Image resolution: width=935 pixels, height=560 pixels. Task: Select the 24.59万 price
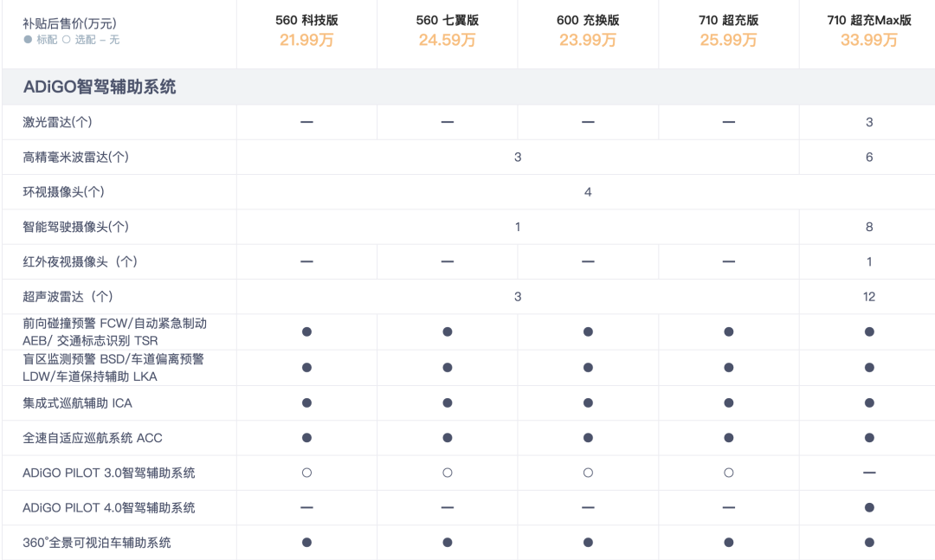click(x=448, y=40)
